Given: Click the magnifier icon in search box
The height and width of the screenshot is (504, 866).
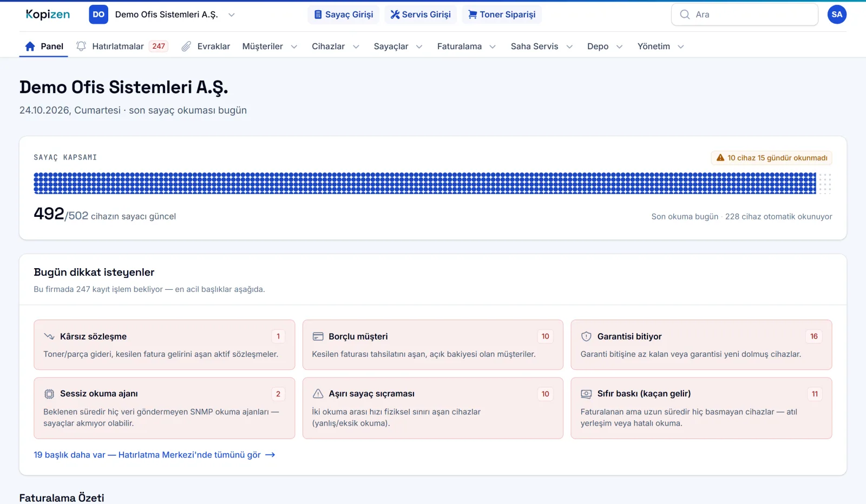Looking at the screenshot, I should 685,15.
